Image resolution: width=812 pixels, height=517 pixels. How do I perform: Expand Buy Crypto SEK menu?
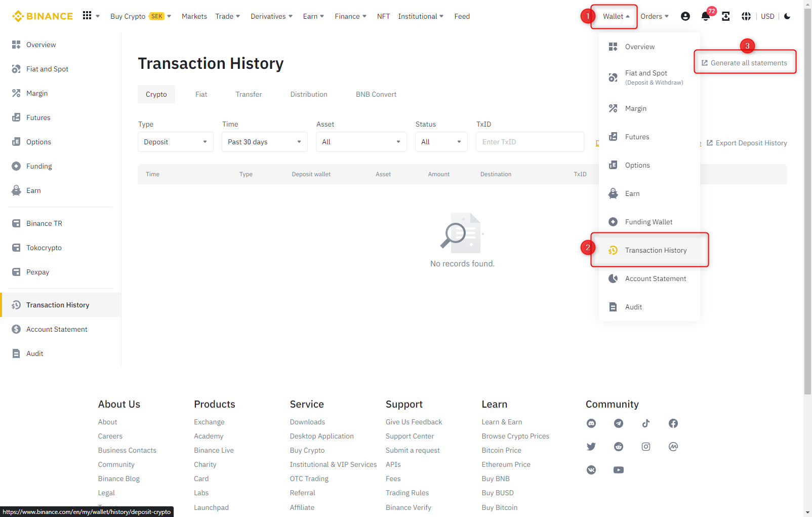pyautogui.click(x=141, y=16)
